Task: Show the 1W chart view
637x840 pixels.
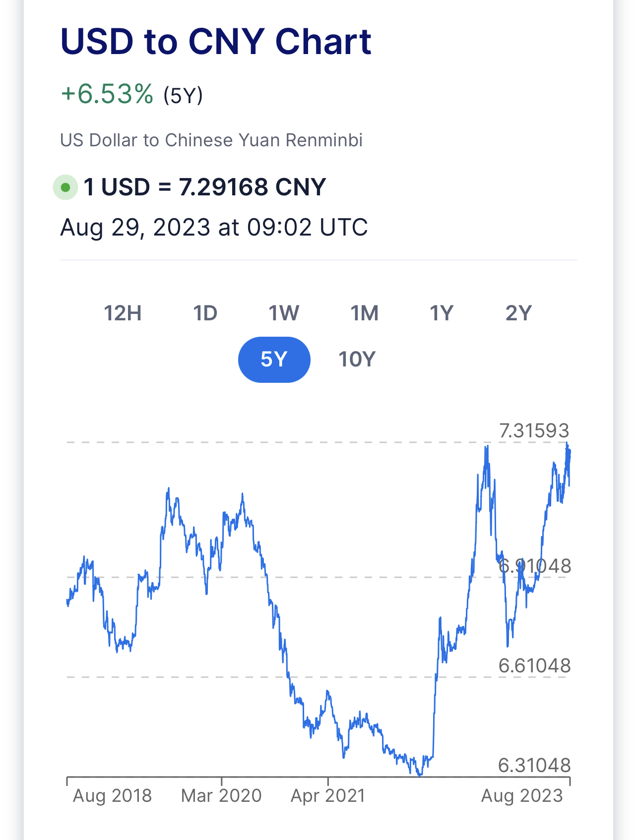Action: click(x=284, y=313)
